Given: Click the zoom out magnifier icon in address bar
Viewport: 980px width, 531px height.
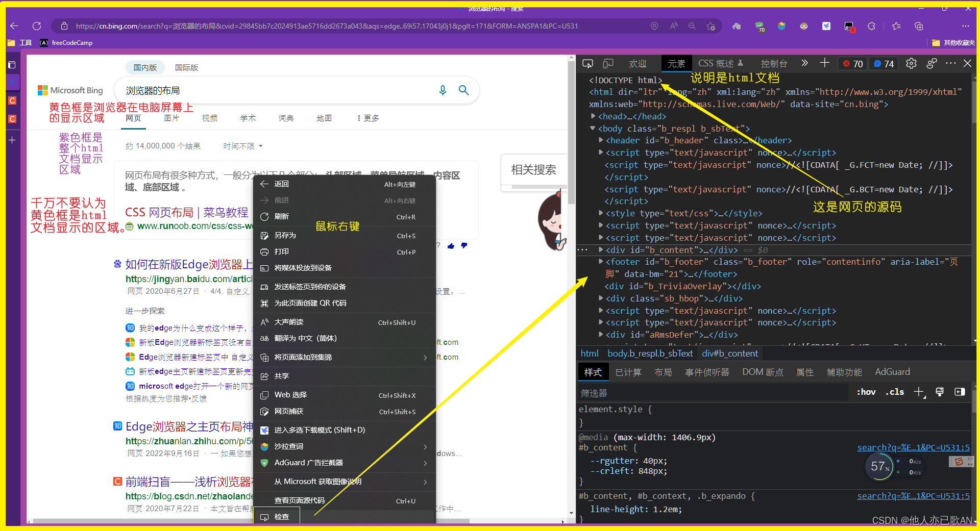Looking at the screenshot, I should pos(692,26).
